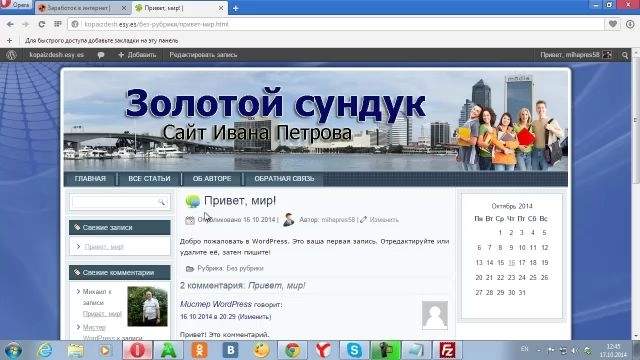Click the EN language indicator in tray

point(524,349)
